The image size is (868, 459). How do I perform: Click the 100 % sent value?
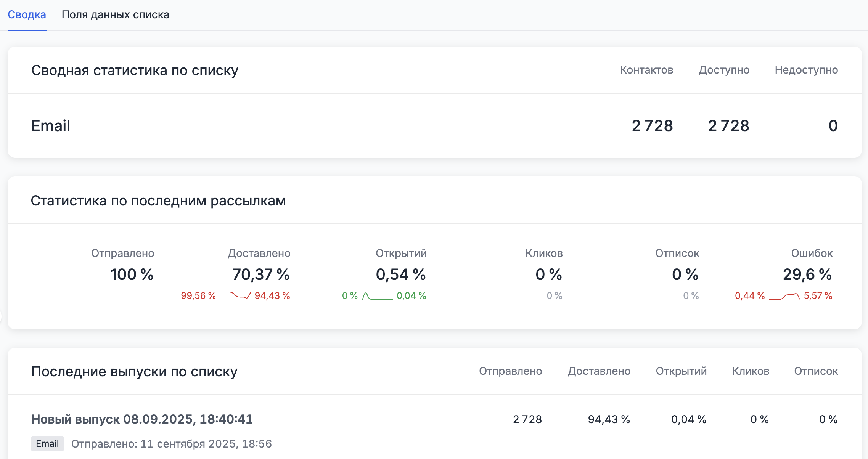[132, 274]
